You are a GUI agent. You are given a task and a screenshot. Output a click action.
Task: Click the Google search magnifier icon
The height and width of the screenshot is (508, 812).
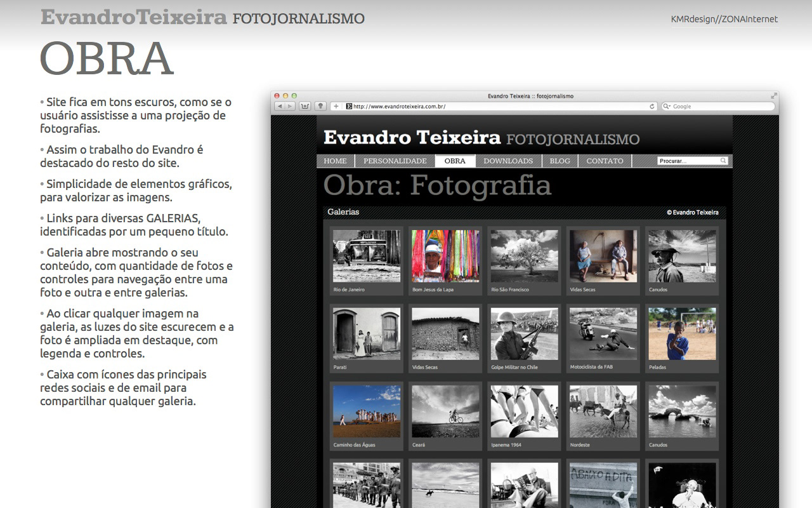pyautogui.click(x=666, y=107)
